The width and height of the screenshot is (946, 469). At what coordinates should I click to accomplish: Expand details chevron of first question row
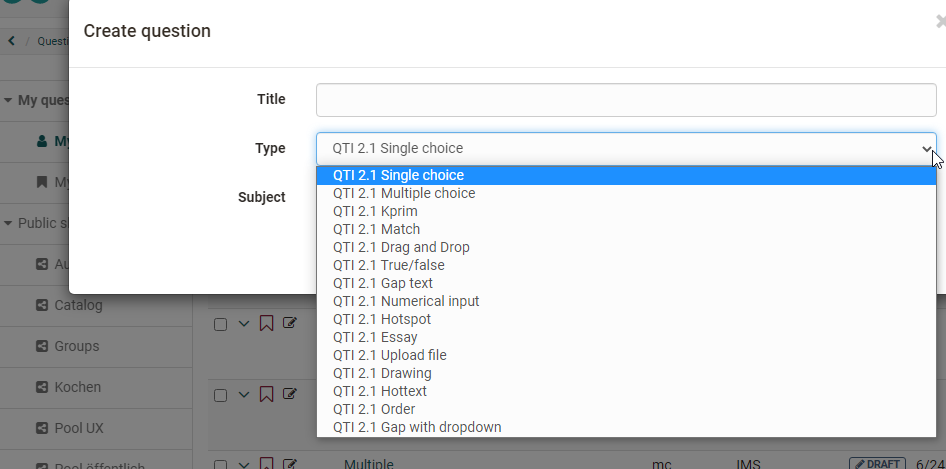tap(243, 324)
